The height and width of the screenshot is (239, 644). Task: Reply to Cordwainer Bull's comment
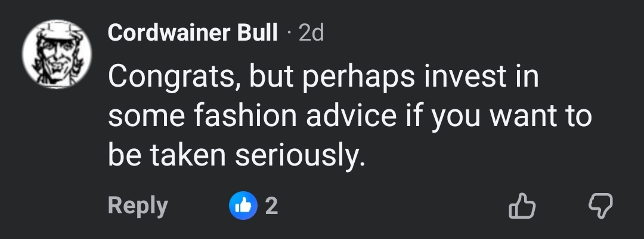[138, 206]
